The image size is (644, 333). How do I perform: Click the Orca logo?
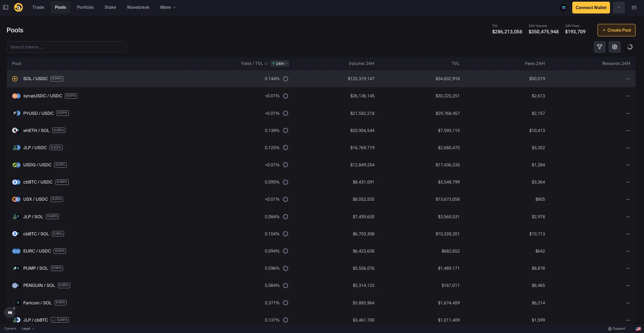point(19,7)
